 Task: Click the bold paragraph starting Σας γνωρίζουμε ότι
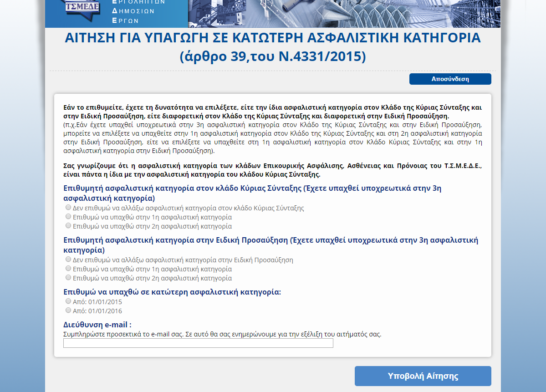tap(273, 170)
